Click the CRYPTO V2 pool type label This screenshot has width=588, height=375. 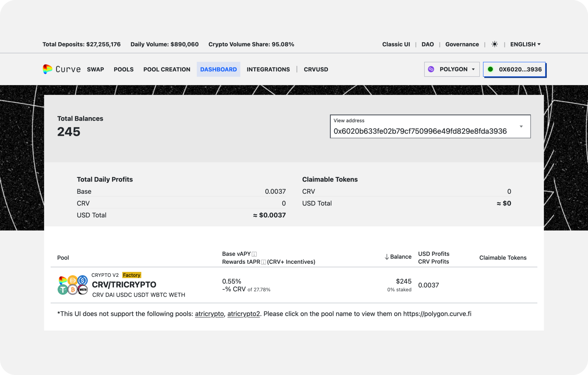point(105,275)
